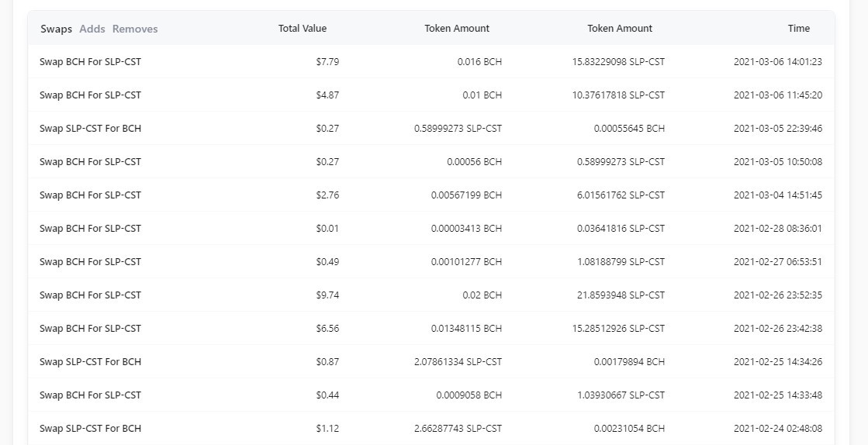868x445 pixels.
Task: Switch to the Adds tab
Action: click(92, 29)
